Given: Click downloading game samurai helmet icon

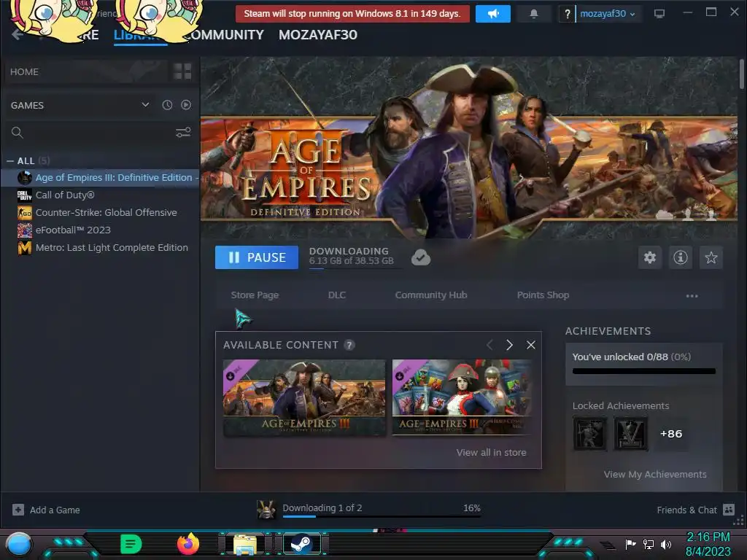Looking at the screenshot, I should [266, 509].
